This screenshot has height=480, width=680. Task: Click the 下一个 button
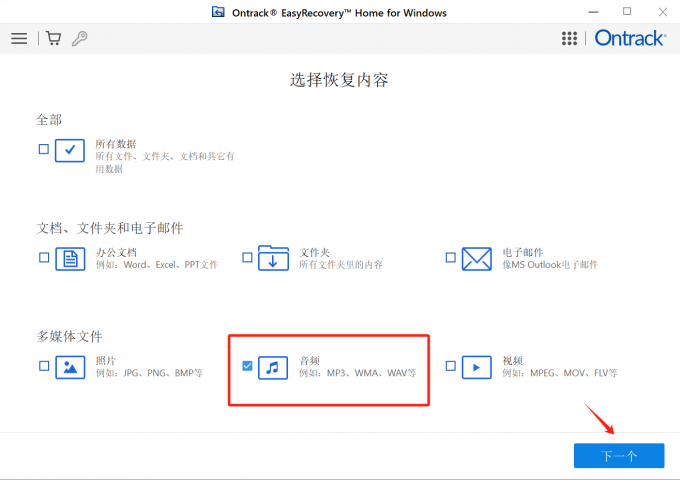tap(619, 456)
